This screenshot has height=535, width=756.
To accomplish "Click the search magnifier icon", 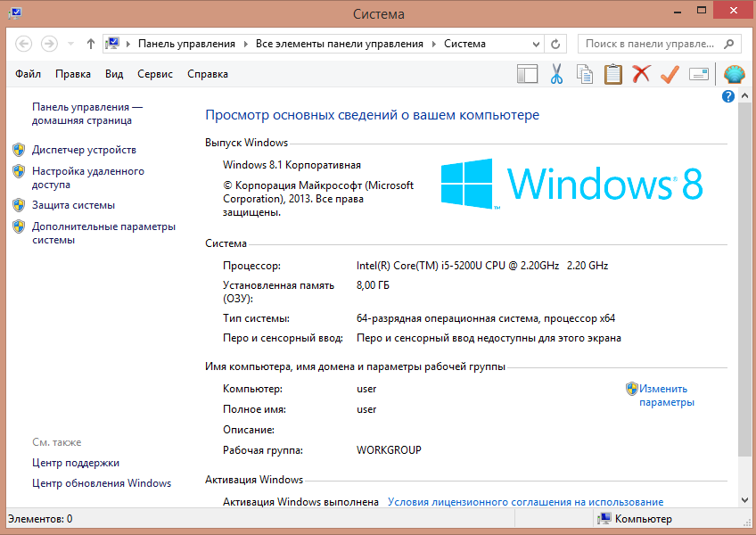I will click(729, 44).
